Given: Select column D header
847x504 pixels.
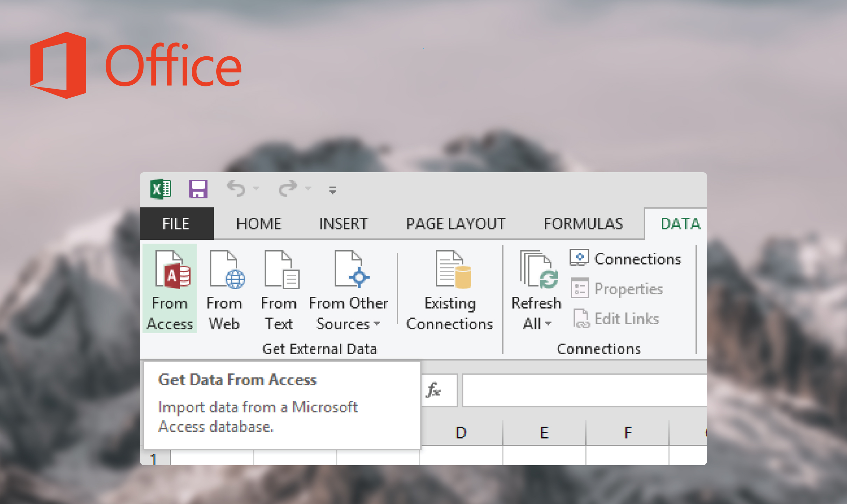Looking at the screenshot, I should pyautogui.click(x=461, y=433).
